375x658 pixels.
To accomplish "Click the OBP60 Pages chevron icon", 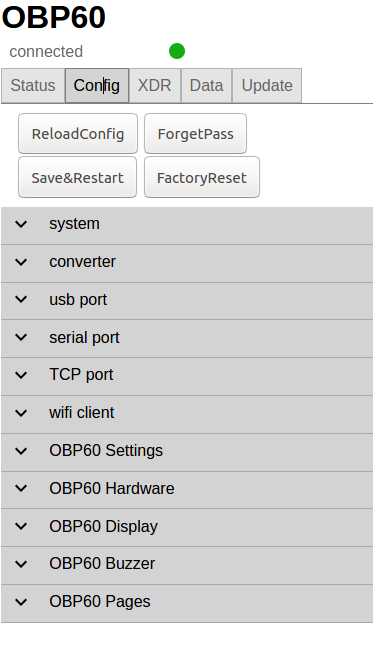I will click(21, 602).
